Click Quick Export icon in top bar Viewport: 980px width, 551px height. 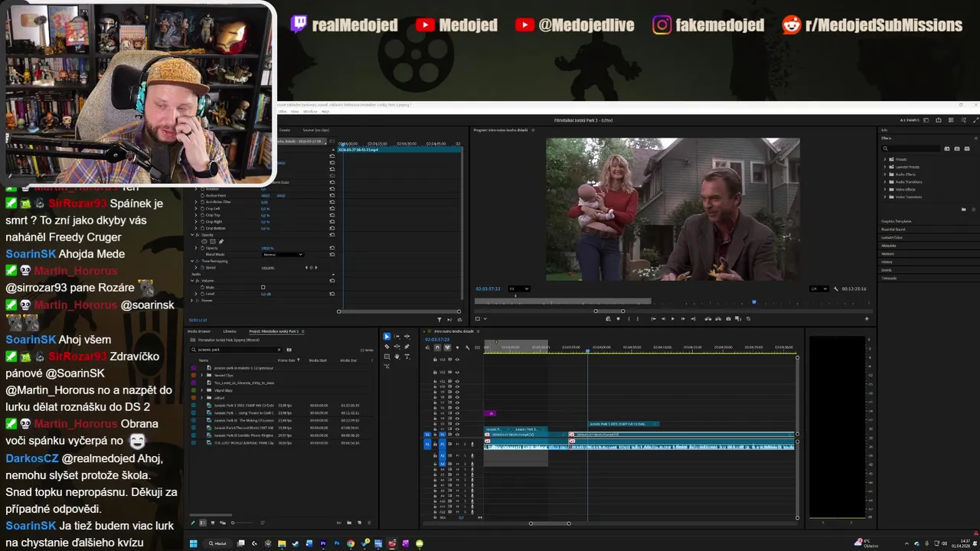pyautogui.click(x=939, y=120)
